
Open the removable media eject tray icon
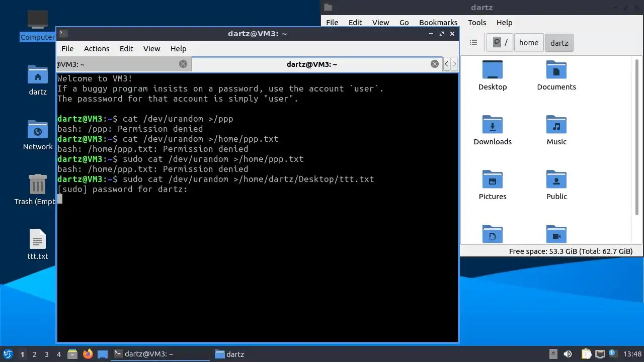click(x=553, y=354)
